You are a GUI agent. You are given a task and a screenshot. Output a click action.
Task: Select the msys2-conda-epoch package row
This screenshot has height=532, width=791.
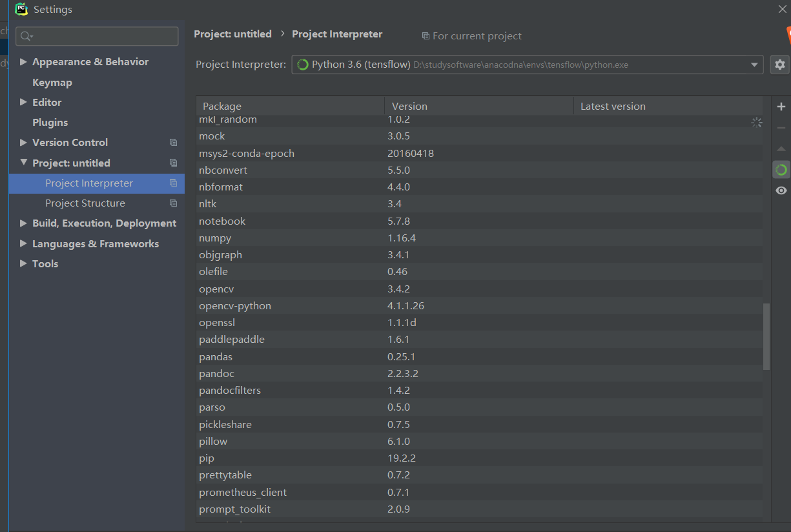tap(480, 154)
